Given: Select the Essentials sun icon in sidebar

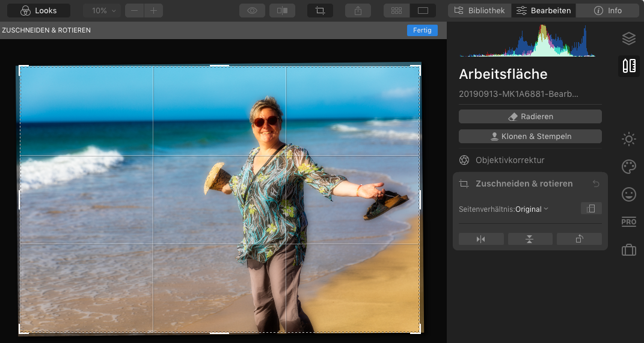Looking at the screenshot, I should (628, 140).
